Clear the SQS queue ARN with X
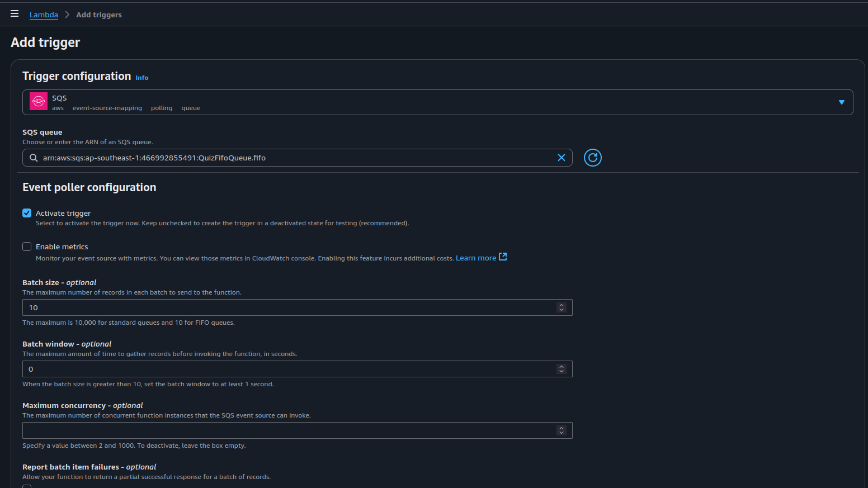 pyautogui.click(x=561, y=158)
